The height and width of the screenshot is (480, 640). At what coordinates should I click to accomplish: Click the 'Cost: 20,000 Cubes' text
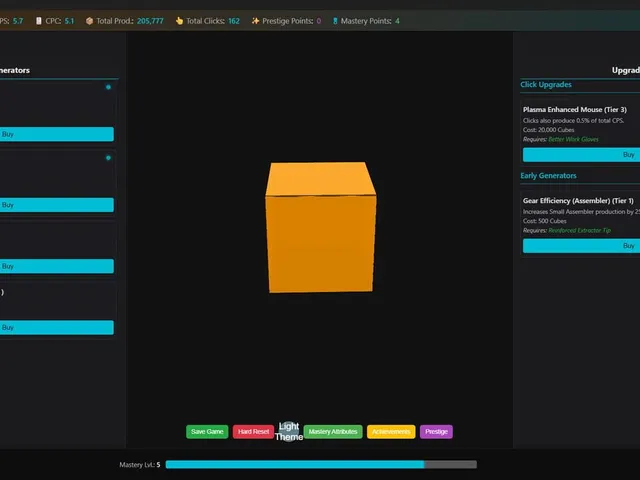pos(549,130)
